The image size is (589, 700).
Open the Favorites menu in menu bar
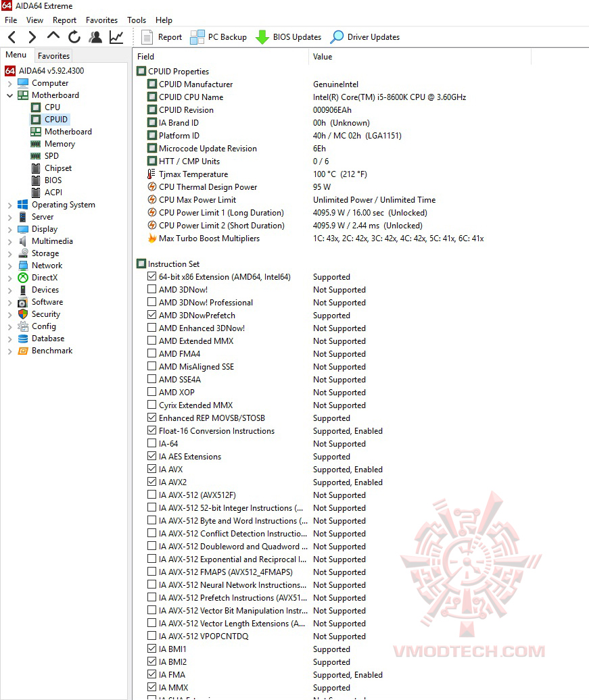tap(101, 20)
